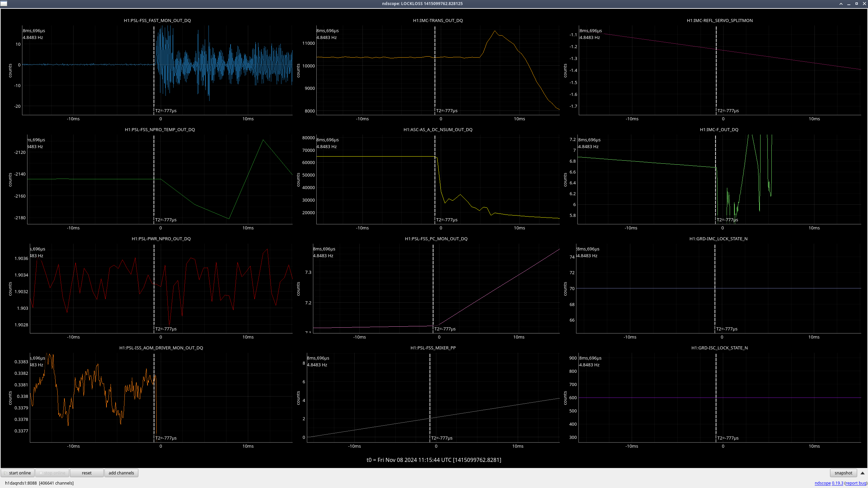
Task: Click T2 cursor label in ASC-AS_A_DC_NSUM plot
Action: (x=447, y=220)
